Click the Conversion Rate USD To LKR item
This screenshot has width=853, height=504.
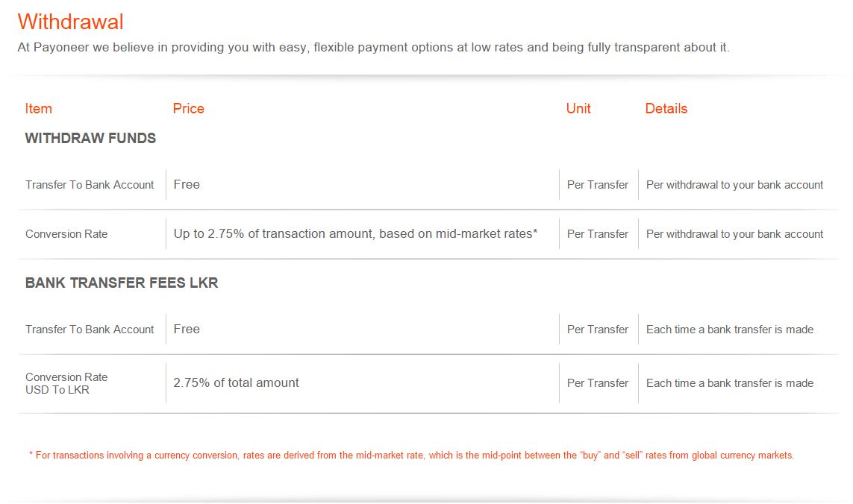coord(66,383)
